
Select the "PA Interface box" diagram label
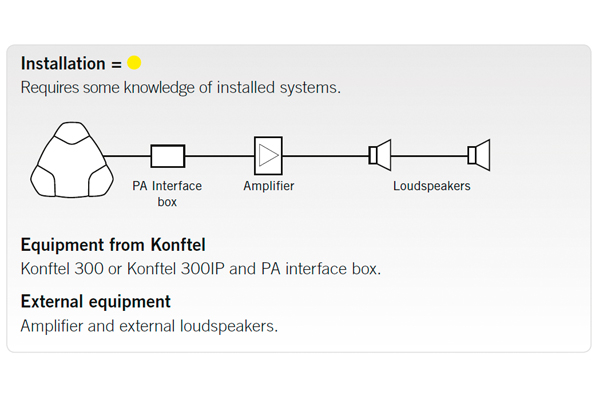(167, 193)
